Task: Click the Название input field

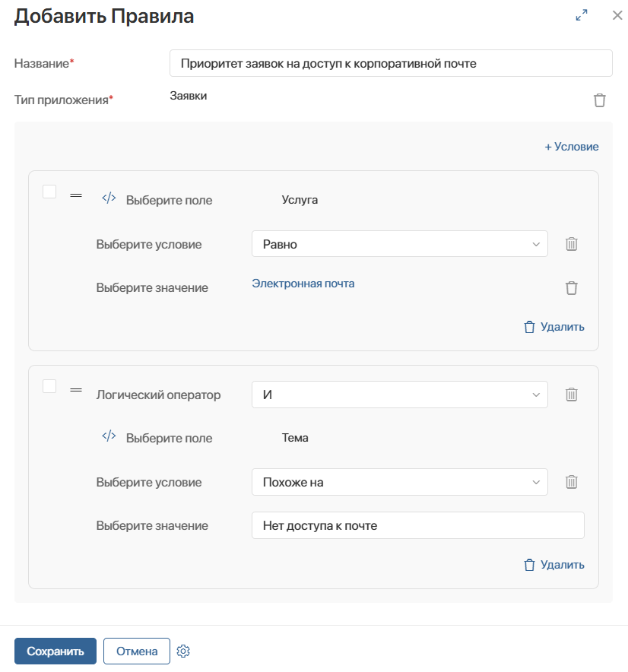Action: point(391,63)
